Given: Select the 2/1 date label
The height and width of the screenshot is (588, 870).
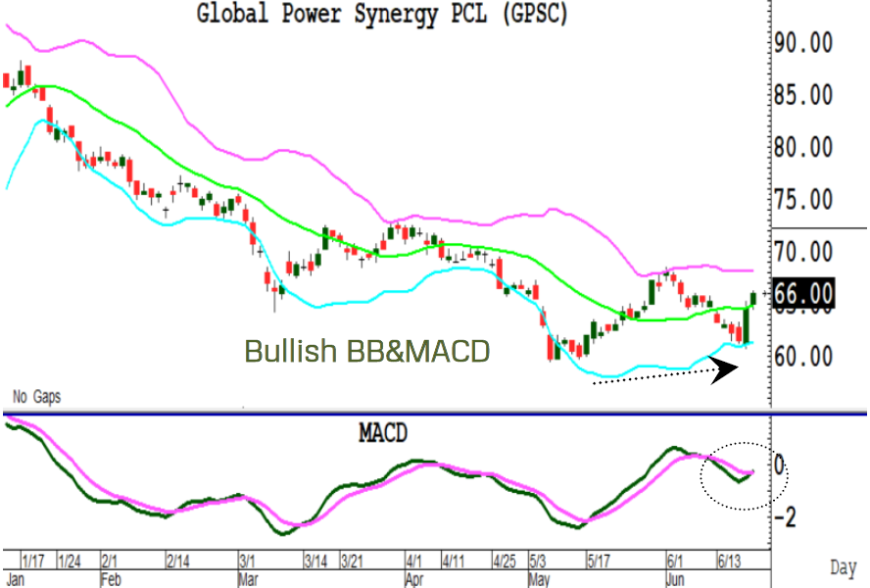Looking at the screenshot, I should [110, 561].
